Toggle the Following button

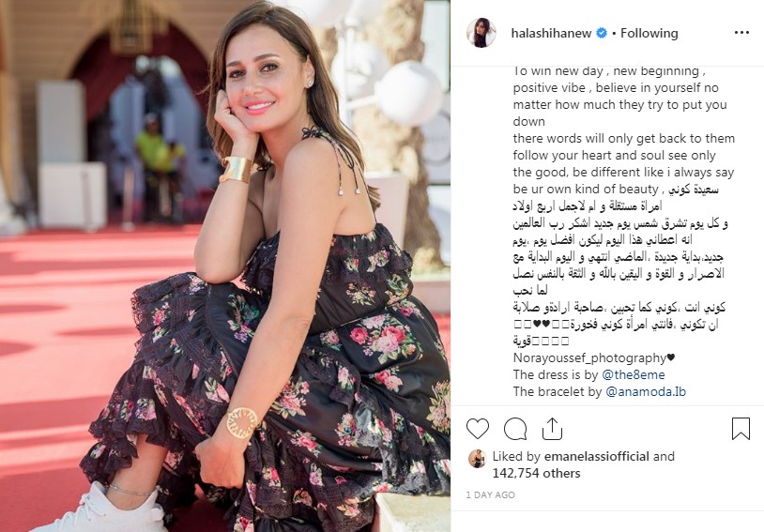point(649,33)
